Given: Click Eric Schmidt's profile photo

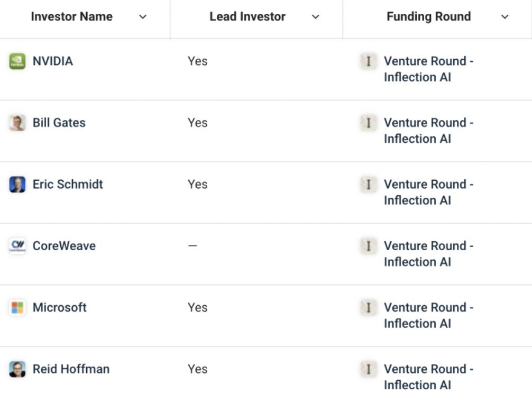Looking at the screenshot, I should click(17, 185).
